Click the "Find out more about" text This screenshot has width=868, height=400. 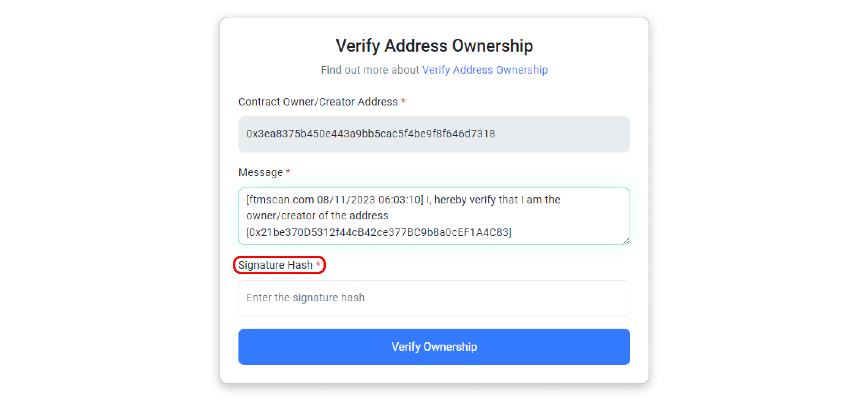click(369, 70)
